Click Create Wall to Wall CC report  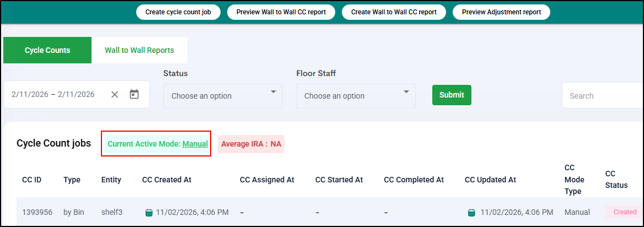click(394, 12)
